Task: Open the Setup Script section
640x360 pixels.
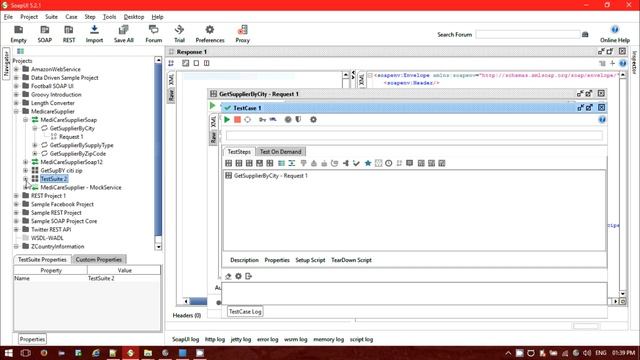Action: coord(310,260)
